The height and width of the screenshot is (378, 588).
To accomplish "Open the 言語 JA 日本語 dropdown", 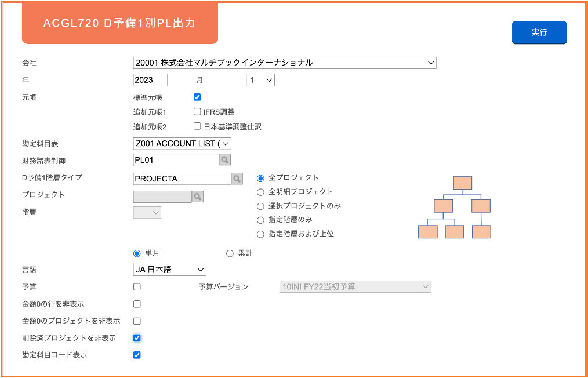I will (169, 270).
